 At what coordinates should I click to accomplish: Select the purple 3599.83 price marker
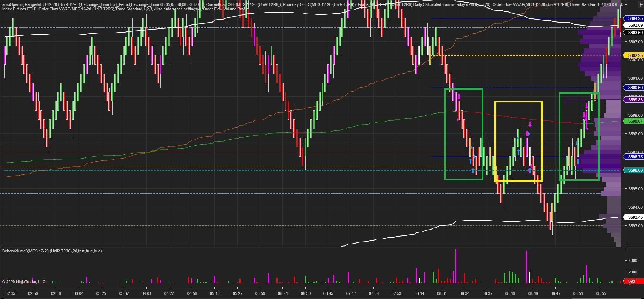pyautogui.click(x=634, y=100)
